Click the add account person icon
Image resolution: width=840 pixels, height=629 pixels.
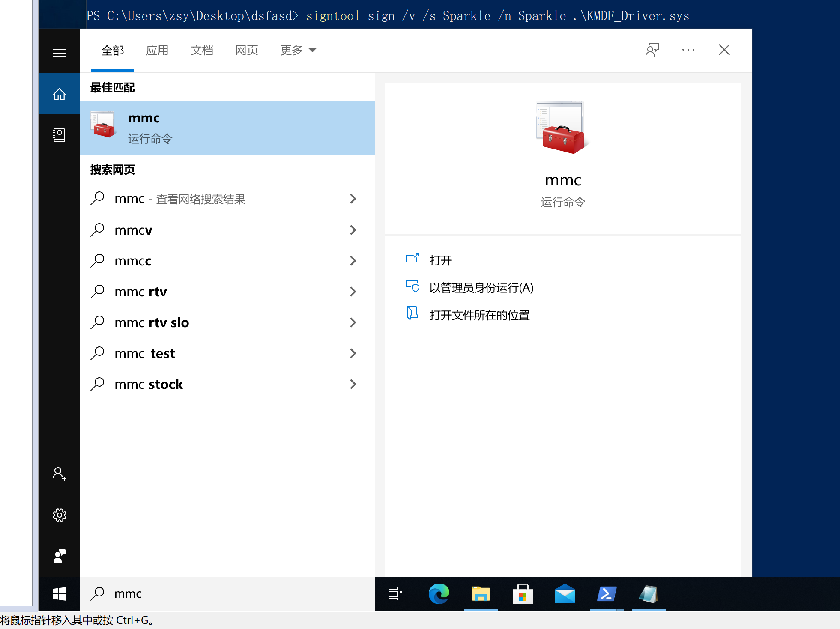pos(59,474)
